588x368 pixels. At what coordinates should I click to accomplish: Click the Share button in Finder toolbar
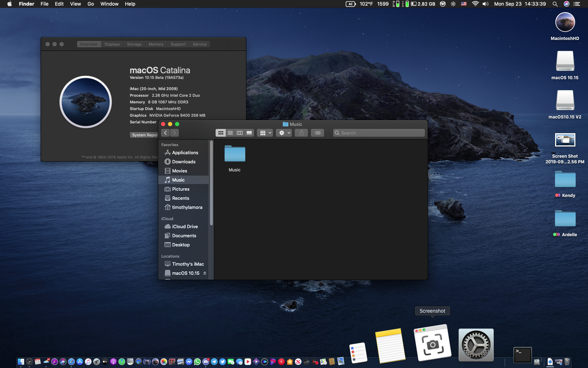[x=301, y=133]
